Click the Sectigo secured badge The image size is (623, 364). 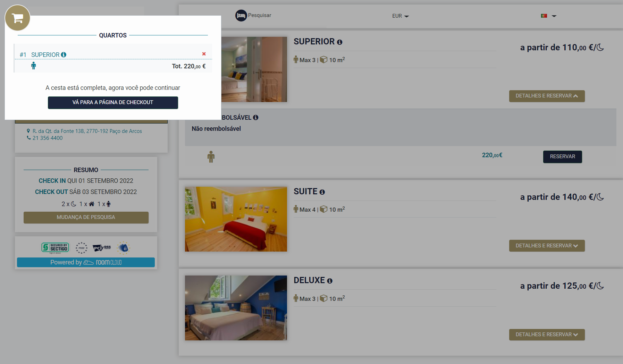coord(55,248)
